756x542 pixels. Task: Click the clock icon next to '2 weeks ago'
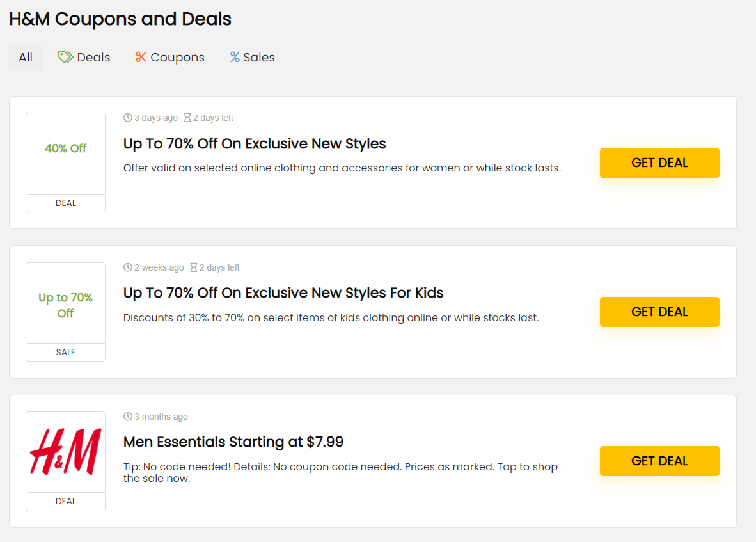[128, 267]
